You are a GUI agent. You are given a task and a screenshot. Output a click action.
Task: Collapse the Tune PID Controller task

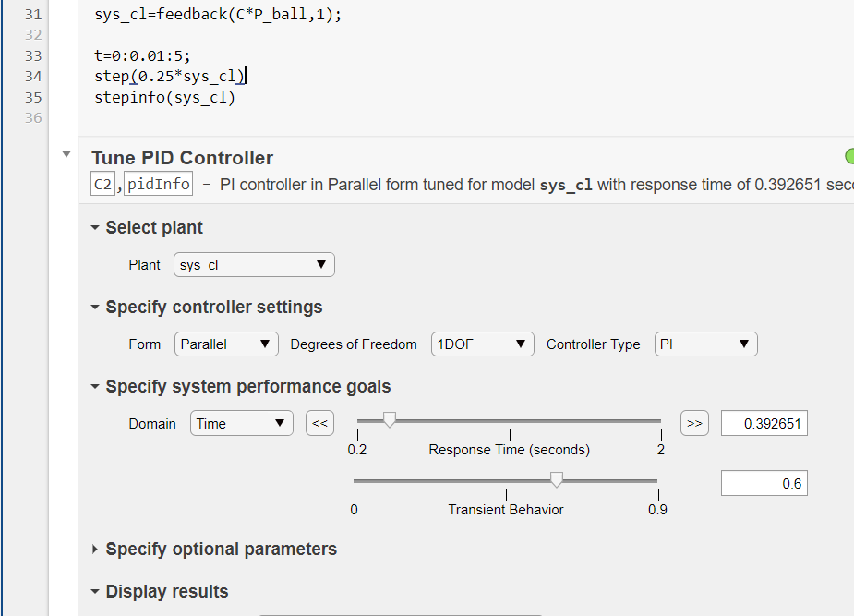(x=66, y=154)
